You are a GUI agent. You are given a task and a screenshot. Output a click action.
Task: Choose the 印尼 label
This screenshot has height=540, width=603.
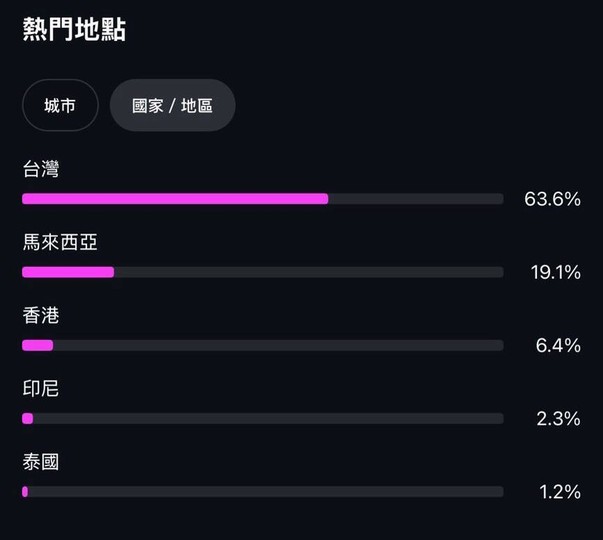pos(41,388)
